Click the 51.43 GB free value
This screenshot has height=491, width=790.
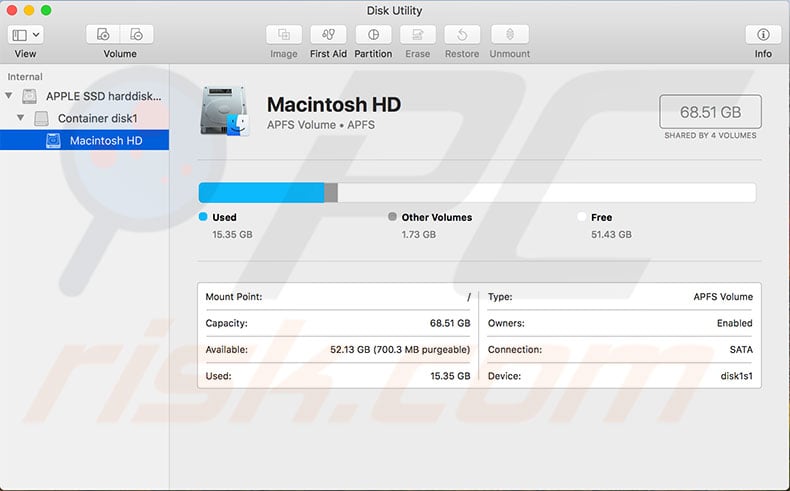click(x=611, y=235)
